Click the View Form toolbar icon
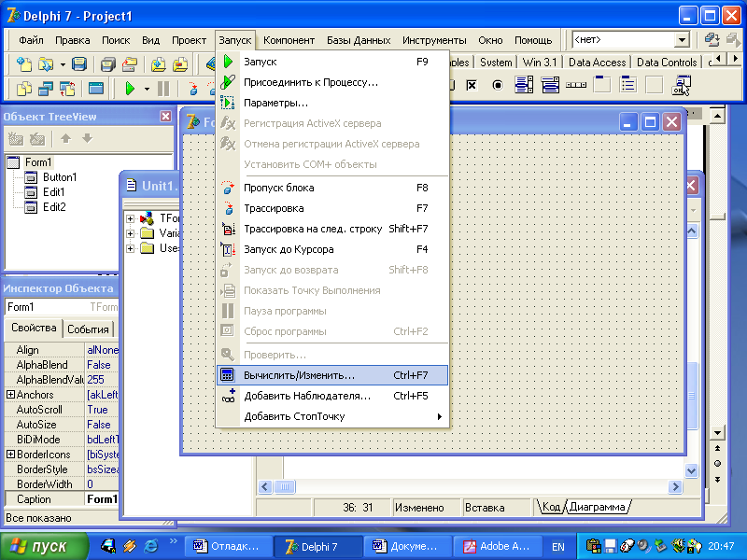This screenshot has width=747, height=560. pos(46,89)
